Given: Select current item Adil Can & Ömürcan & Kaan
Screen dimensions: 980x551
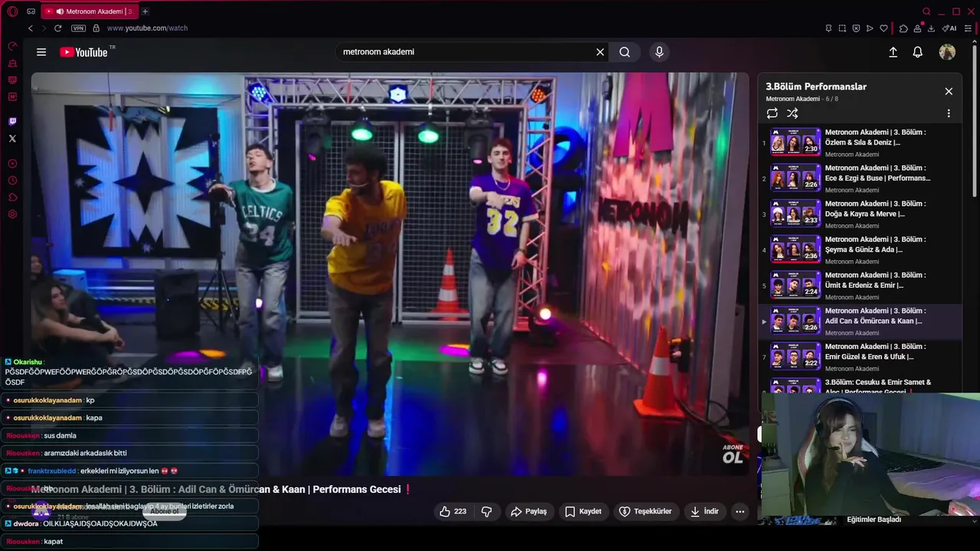Looking at the screenshot, I should [860, 321].
